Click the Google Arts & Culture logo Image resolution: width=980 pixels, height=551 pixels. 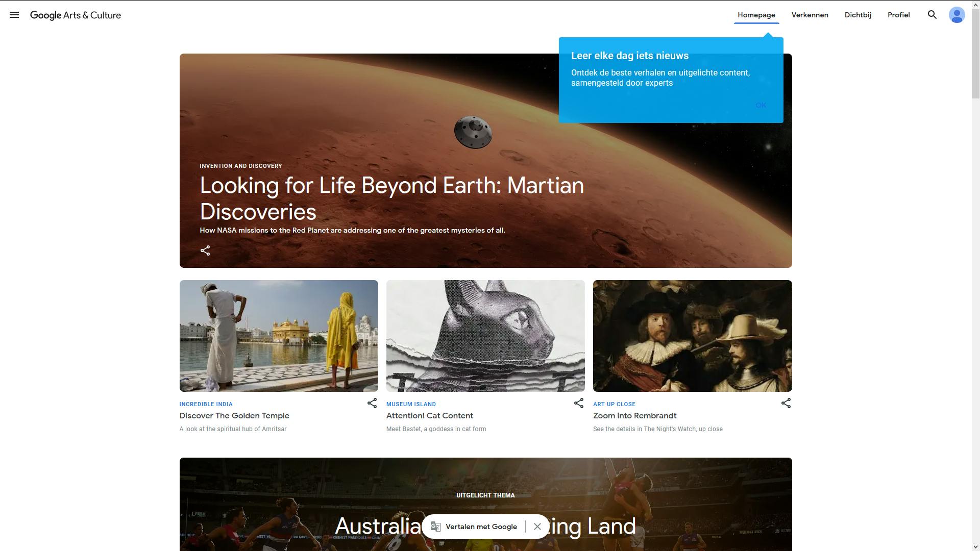(x=76, y=15)
